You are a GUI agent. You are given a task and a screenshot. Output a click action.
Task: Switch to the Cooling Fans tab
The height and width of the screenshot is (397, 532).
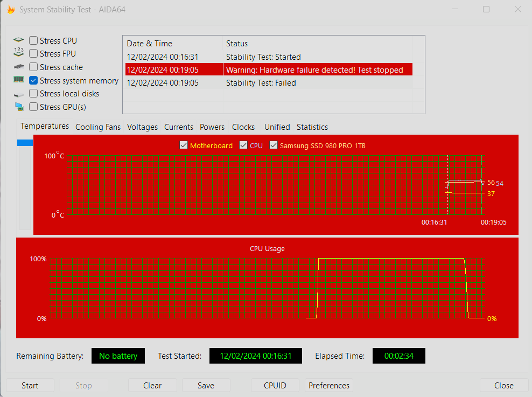pyautogui.click(x=98, y=127)
